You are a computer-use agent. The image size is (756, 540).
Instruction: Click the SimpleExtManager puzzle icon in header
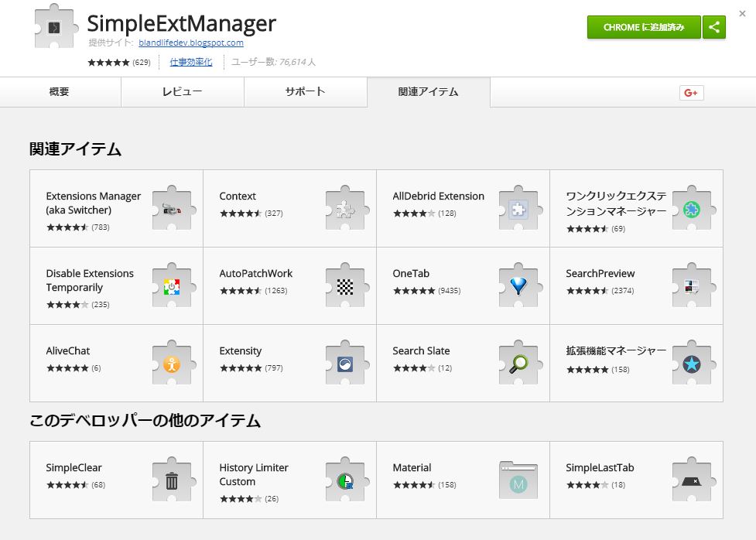click(56, 27)
